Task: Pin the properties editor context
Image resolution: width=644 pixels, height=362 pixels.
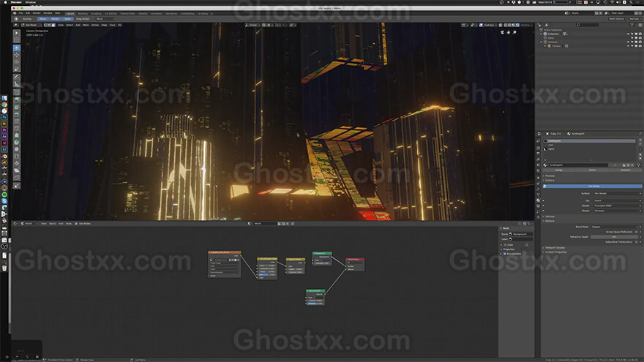Action: click(640, 134)
